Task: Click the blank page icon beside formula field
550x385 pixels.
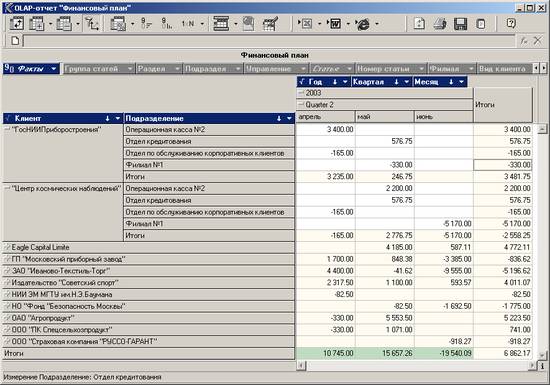Action: (x=15, y=40)
